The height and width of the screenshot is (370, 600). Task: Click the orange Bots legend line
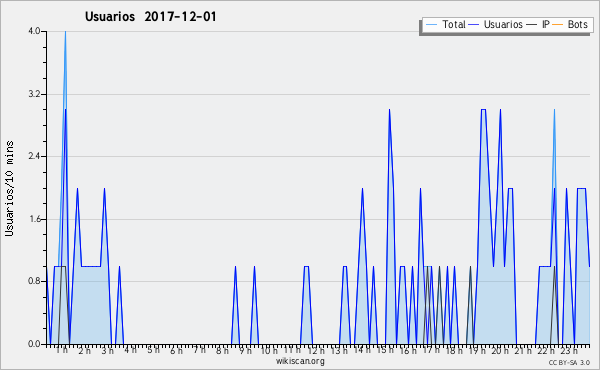tap(558, 25)
